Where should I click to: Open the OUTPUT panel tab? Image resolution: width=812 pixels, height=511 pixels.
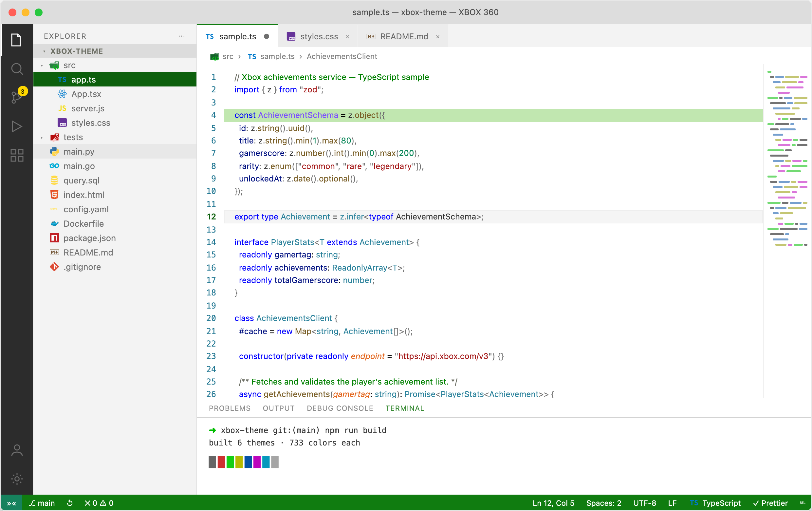(x=279, y=408)
